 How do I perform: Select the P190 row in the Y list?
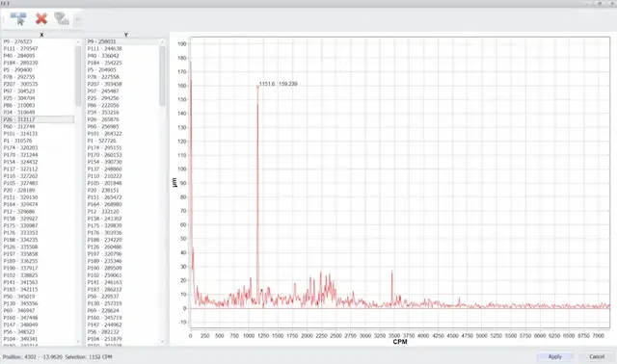pyautogui.click(x=122, y=268)
